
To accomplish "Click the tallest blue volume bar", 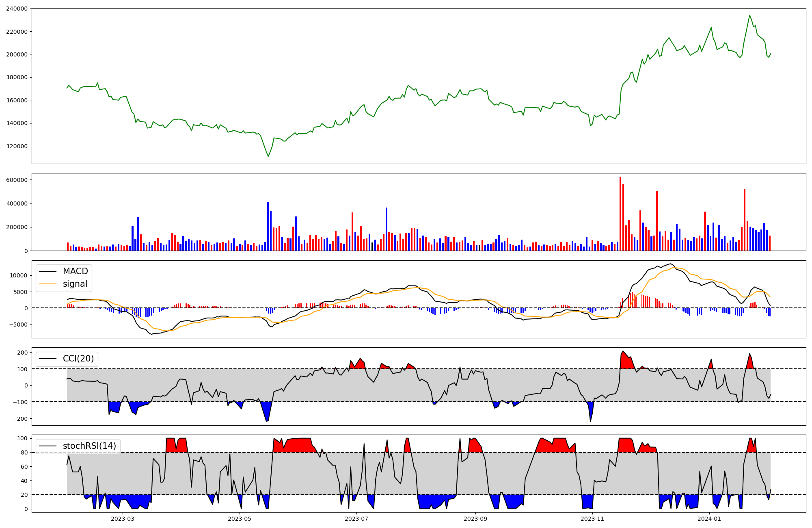I will click(x=268, y=226).
